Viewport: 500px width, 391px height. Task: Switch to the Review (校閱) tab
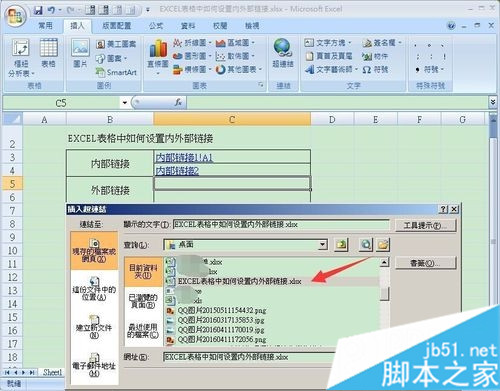click(x=220, y=26)
